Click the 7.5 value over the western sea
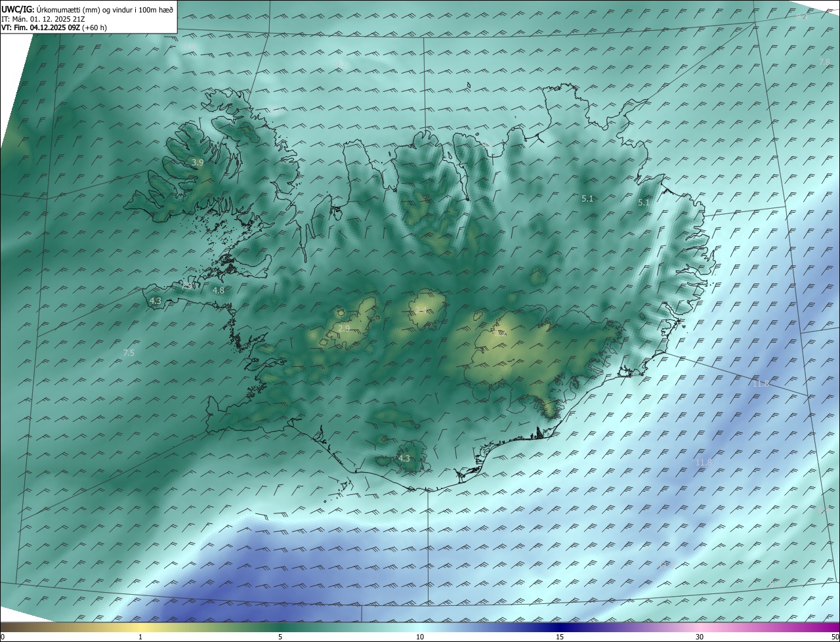840x642 pixels. (129, 353)
